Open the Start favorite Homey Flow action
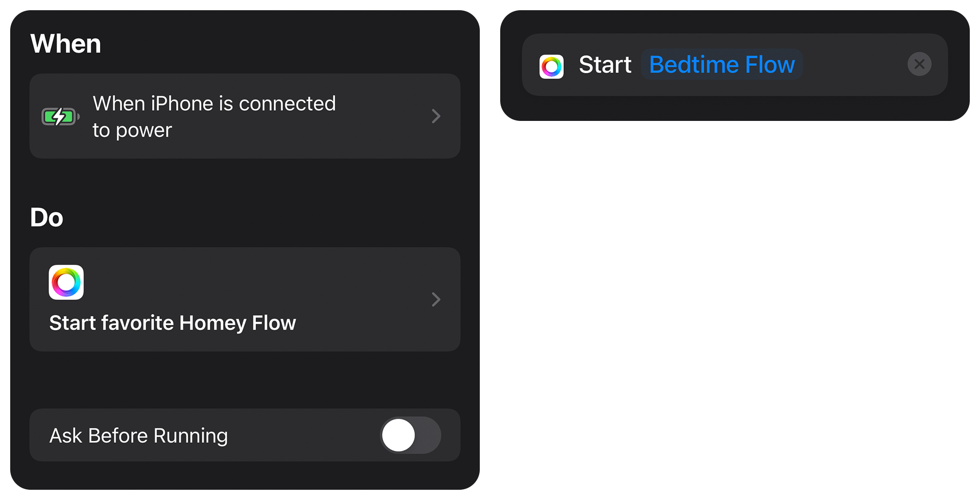Image resolution: width=980 pixels, height=501 pixels. (245, 299)
